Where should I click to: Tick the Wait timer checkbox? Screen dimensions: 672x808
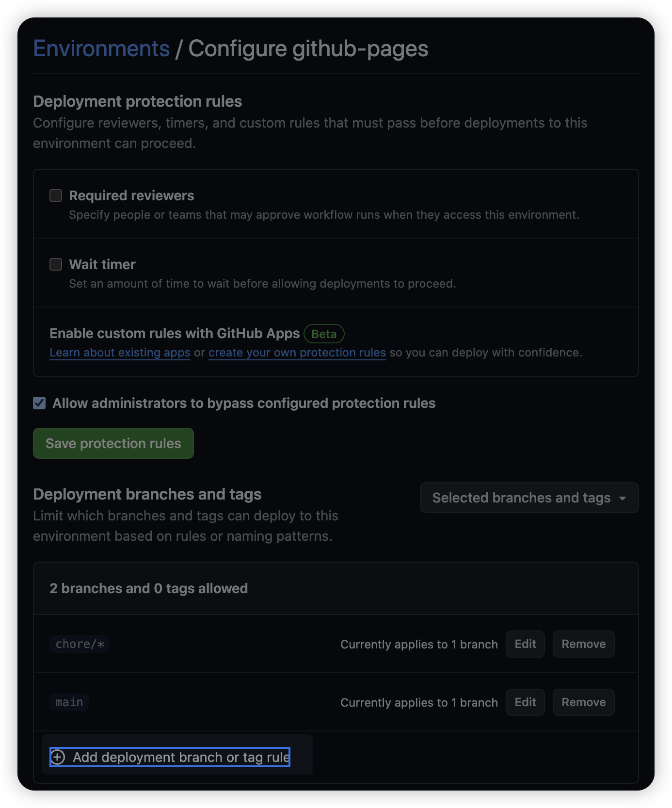[56, 264]
